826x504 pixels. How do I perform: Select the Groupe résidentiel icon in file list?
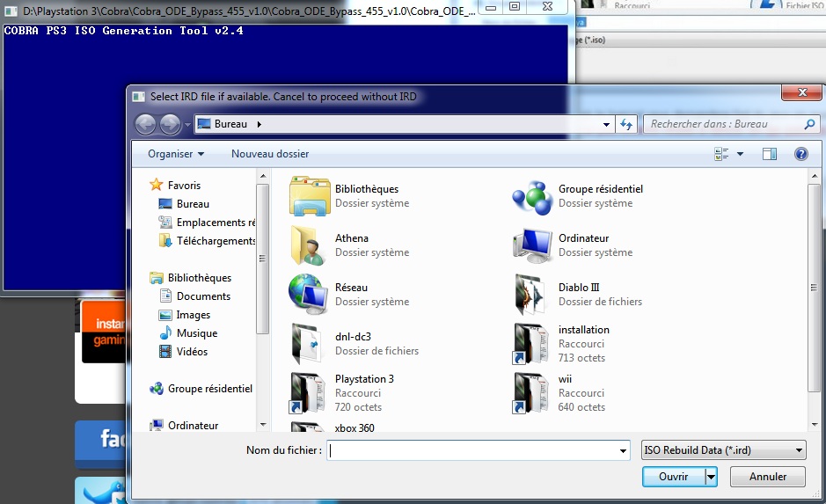[x=532, y=196]
